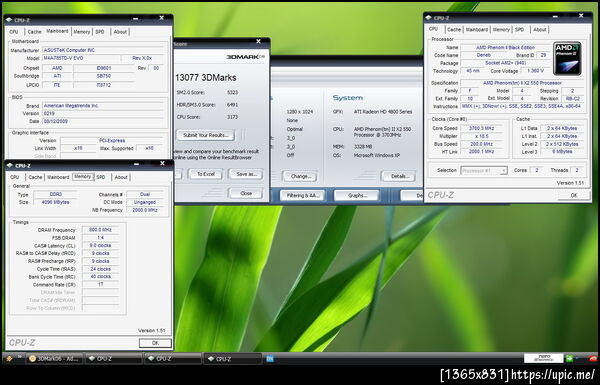Click the 13077 3DMarks score text
The image size is (600, 385).
[206, 78]
